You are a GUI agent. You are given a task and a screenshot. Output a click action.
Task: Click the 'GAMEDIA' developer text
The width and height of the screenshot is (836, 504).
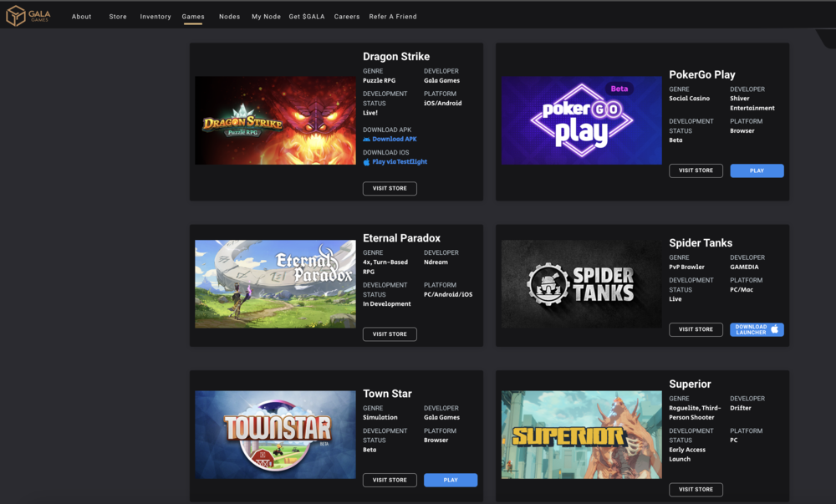pos(744,267)
